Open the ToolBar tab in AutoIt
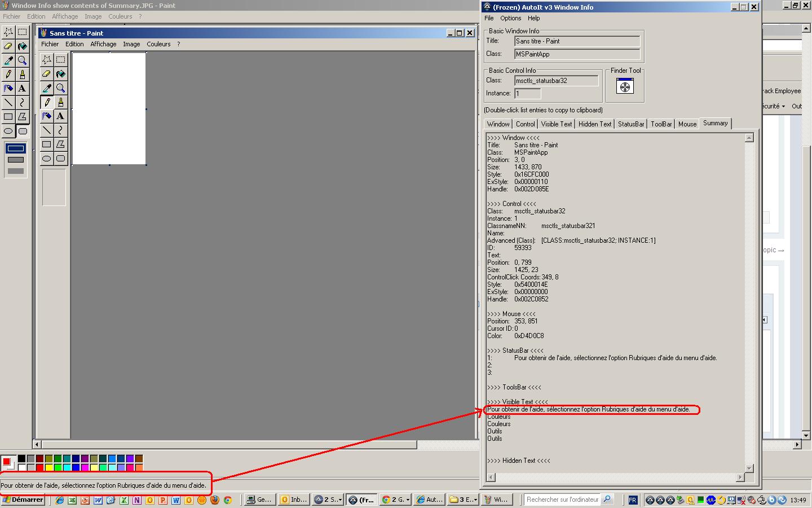 coord(661,124)
